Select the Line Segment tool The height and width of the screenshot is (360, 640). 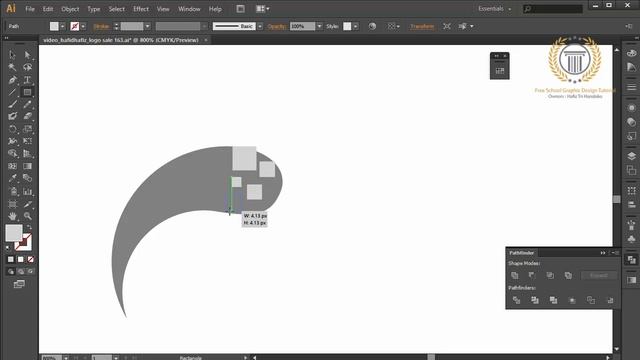pos(12,92)
